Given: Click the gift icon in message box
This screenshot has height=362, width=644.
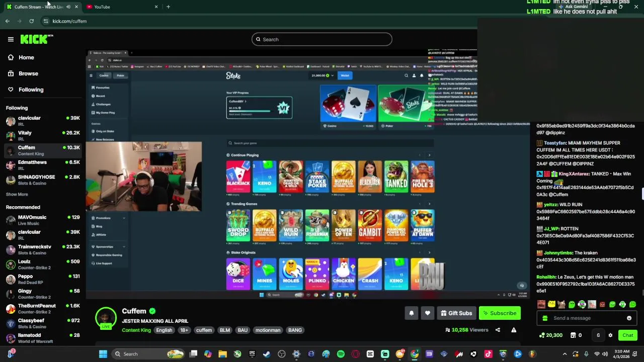Looking at the screenshot, I should coord(544,318).
